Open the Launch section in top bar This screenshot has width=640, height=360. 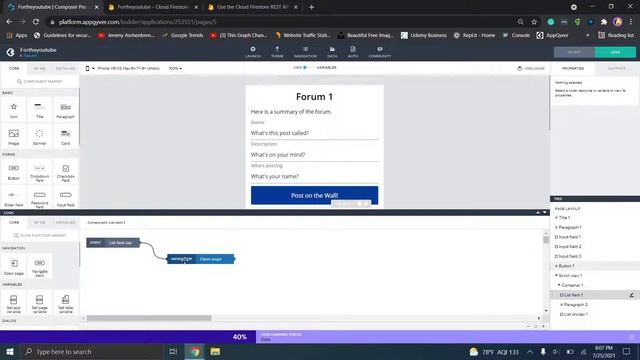pyautogui.click(x=253, y=52)
